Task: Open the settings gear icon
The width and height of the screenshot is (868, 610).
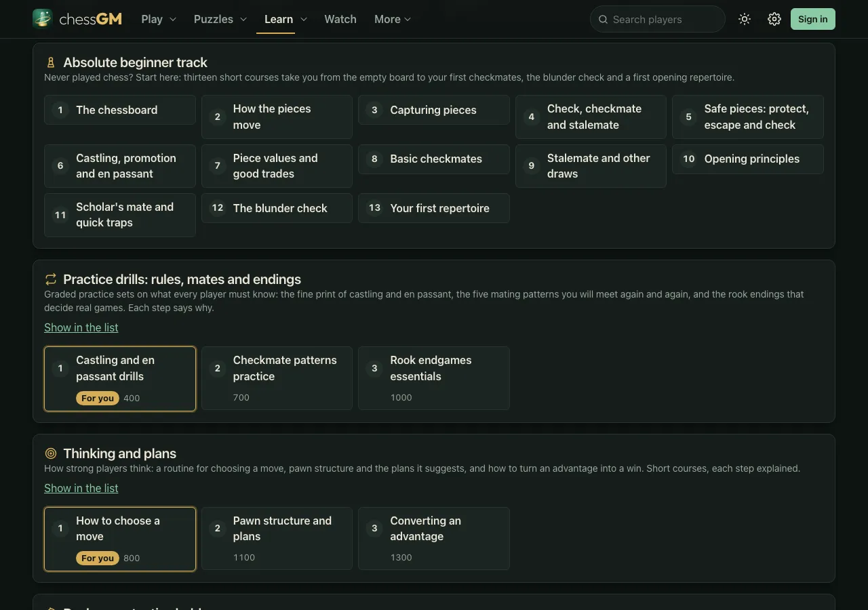Action: coord(774,19)
